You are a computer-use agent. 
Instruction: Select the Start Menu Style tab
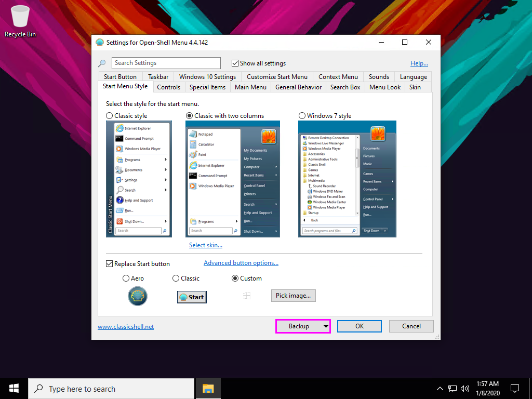point(125,86)
